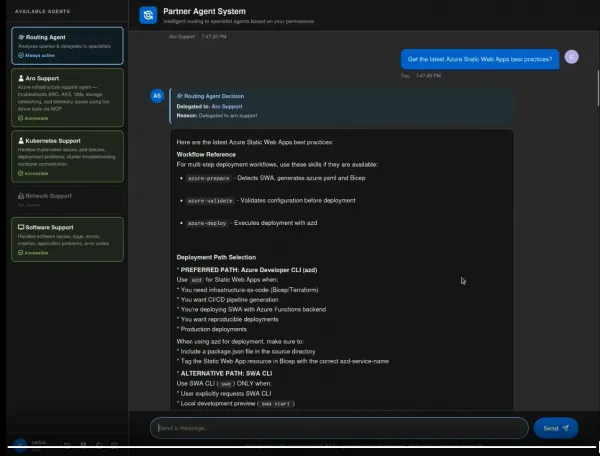
Task: Click the chat area vertical scrollbar
Action: [598, 88]
